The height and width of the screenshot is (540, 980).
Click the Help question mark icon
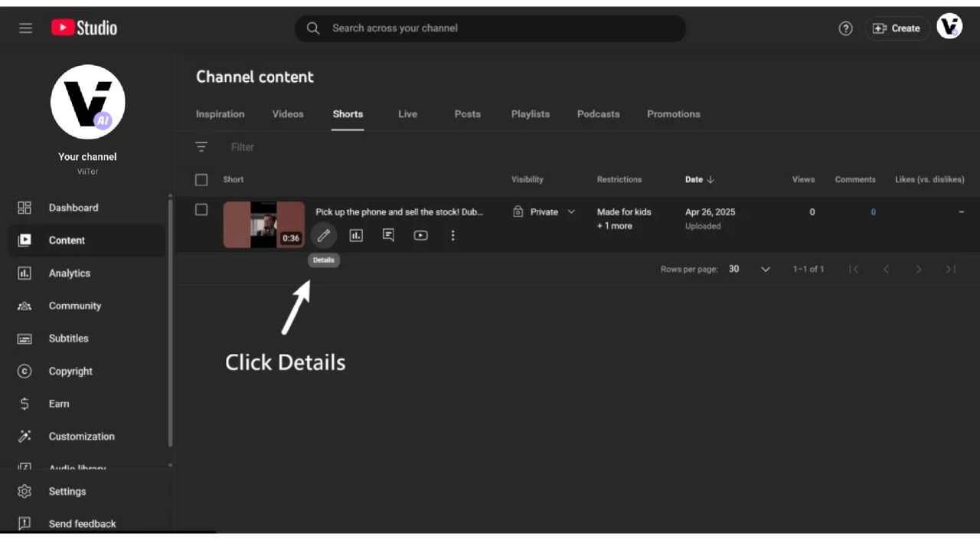[845, 28]
